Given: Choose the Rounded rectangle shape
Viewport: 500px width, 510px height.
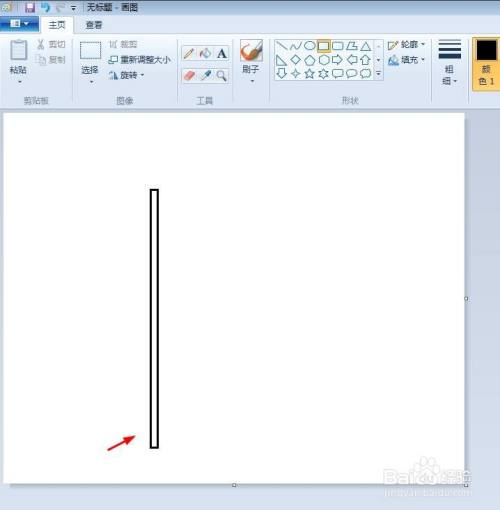Looking at the screenshot, I should [x=338, y=46].
